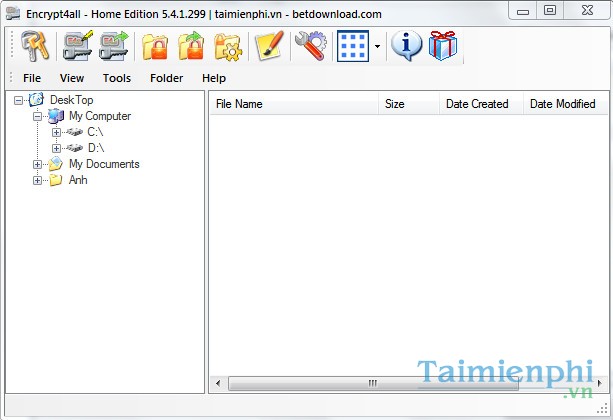Viewport: 613px width, 420px height.
Task: Click the horizontal scrollbar left arrow
Action: coord(218,384)
